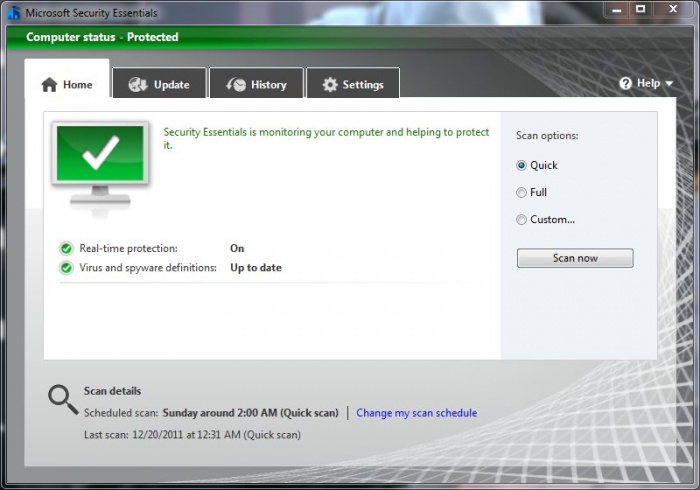This screenshot has width=700, height=490.
Task: Click the 'Scan details' heading
Action: click(112, 391)
